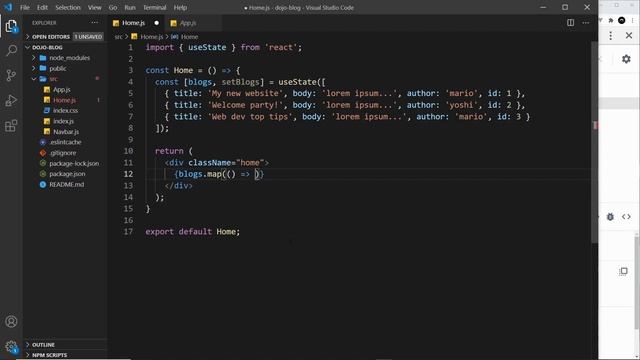Screen dimensions: 640x360
Task: Open the Go menu
Action: coord(113,8)
